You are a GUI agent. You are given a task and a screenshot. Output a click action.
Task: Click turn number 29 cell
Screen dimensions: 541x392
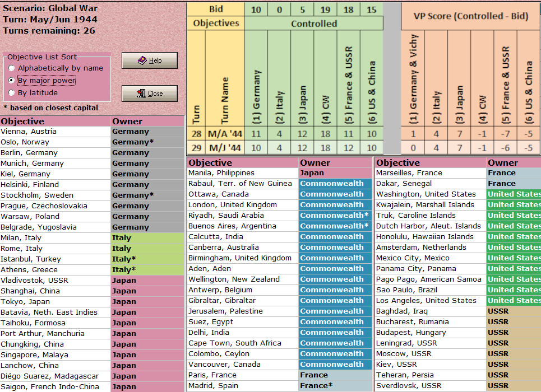pos(196,148)
